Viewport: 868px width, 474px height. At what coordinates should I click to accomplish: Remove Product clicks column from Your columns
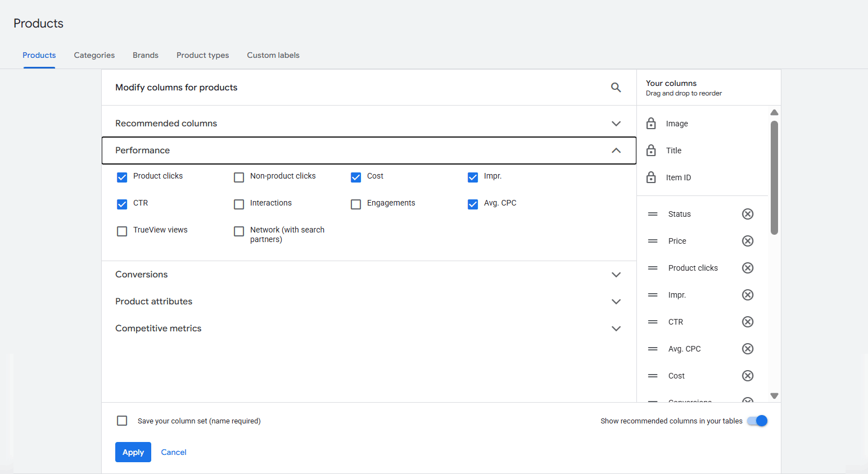coord(748,268)
